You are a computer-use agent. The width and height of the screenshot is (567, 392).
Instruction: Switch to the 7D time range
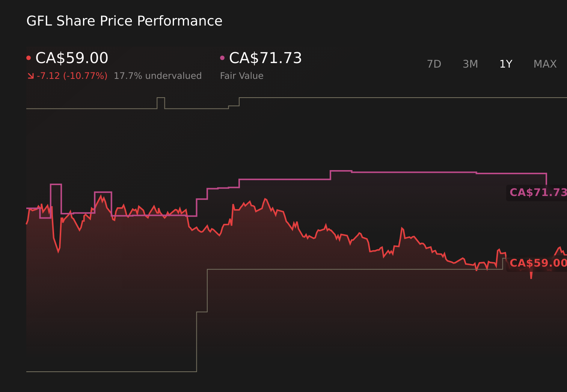point(434,64)
